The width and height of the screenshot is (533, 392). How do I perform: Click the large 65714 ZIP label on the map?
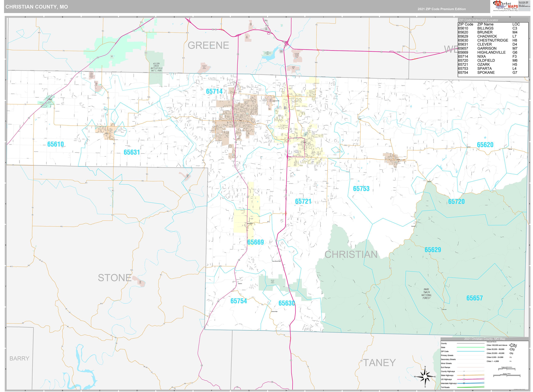coord(214,91)
